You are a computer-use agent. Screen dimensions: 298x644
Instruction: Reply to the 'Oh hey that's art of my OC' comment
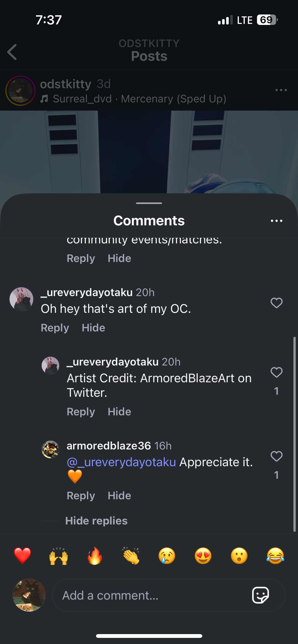(x=55, y=328)
